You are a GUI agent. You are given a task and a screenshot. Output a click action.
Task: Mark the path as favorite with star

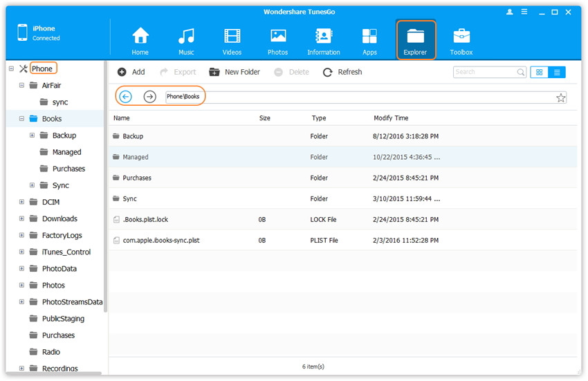pos(560,98)
